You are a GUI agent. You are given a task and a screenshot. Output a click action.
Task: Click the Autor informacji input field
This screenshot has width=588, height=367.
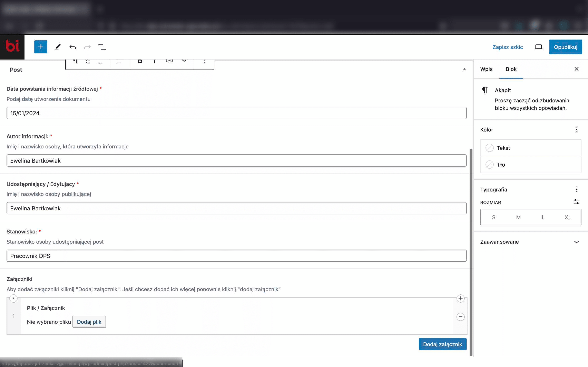[236, 160]
